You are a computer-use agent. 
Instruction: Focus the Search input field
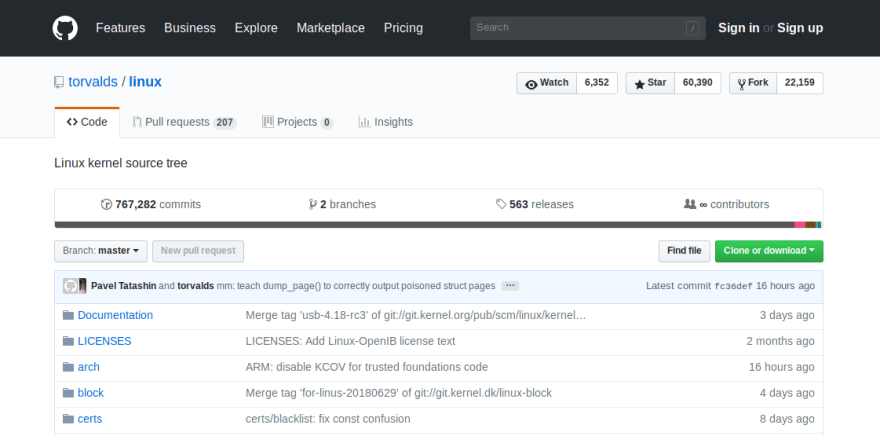[x=588, y=28]
